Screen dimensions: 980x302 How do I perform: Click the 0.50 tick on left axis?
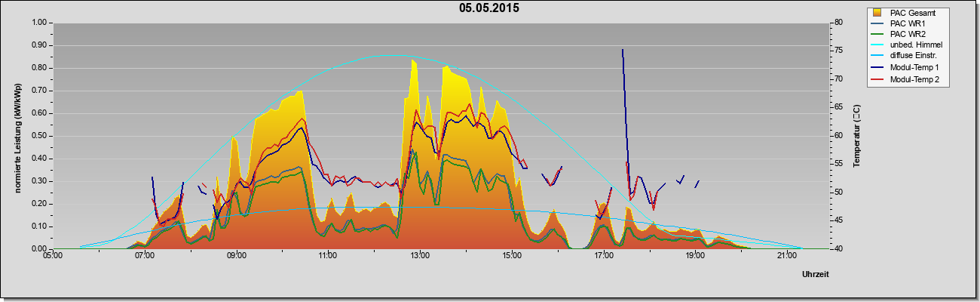coord(38,136)
